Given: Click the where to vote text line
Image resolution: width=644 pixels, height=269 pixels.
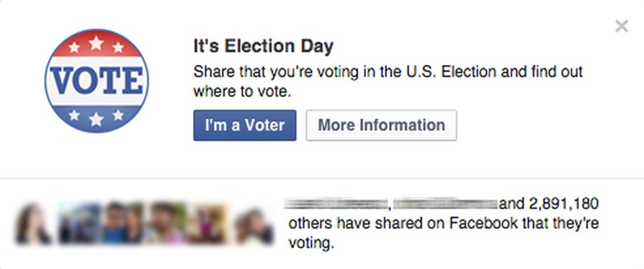Looking at the screenshot, I should coord(242,92).
